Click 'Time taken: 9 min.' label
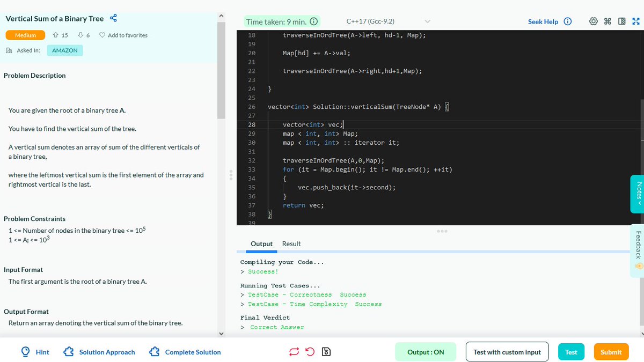 pyautogui.click(x=275, y=22)
